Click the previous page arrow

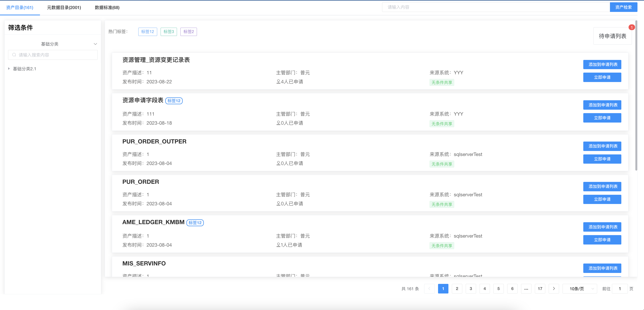tap(429, 289)
